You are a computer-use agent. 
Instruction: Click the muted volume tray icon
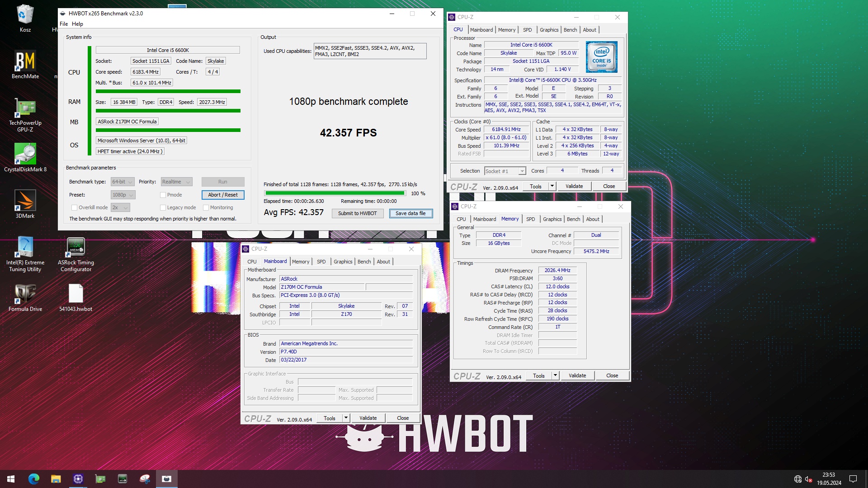point(809,479)
